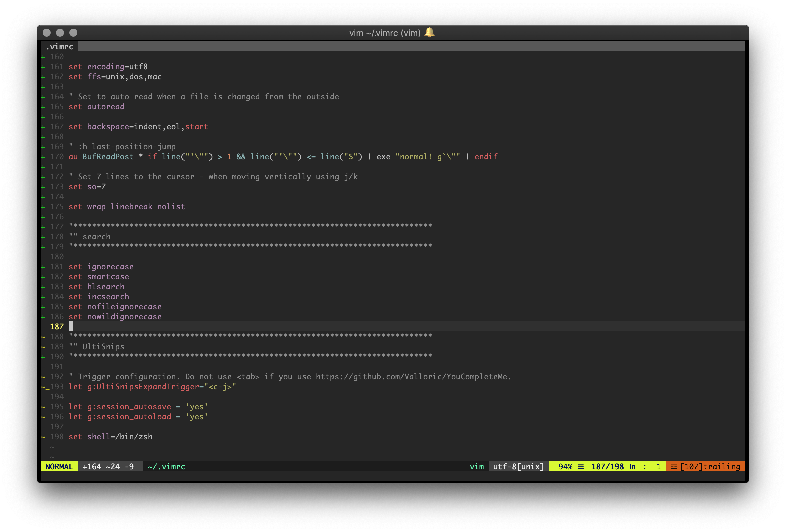Click the tilde change marker at line 188

pos(43,337)
